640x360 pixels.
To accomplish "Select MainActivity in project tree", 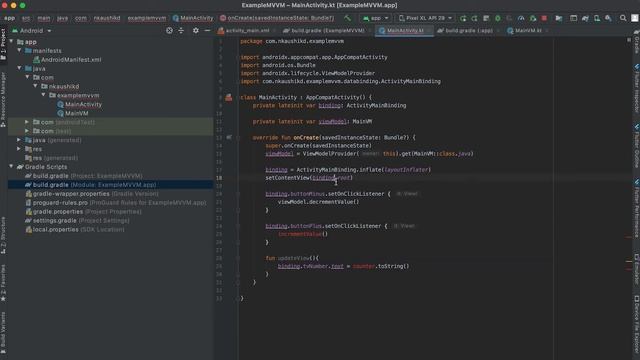I will 83,104.
